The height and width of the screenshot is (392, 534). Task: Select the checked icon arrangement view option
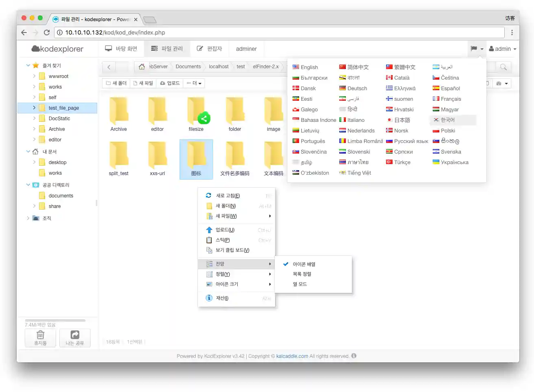[x=304, y=264]
